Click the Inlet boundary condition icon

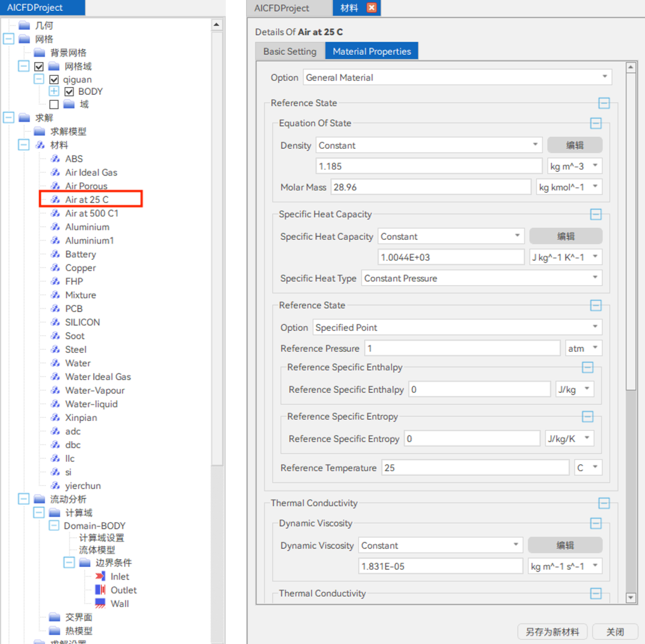(100, 576)
